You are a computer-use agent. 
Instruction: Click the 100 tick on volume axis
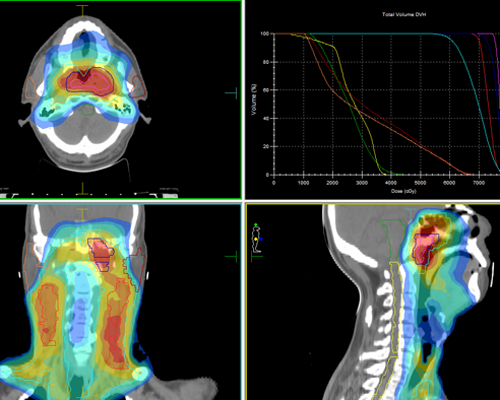pyautogui.click(x=265, y=34)
